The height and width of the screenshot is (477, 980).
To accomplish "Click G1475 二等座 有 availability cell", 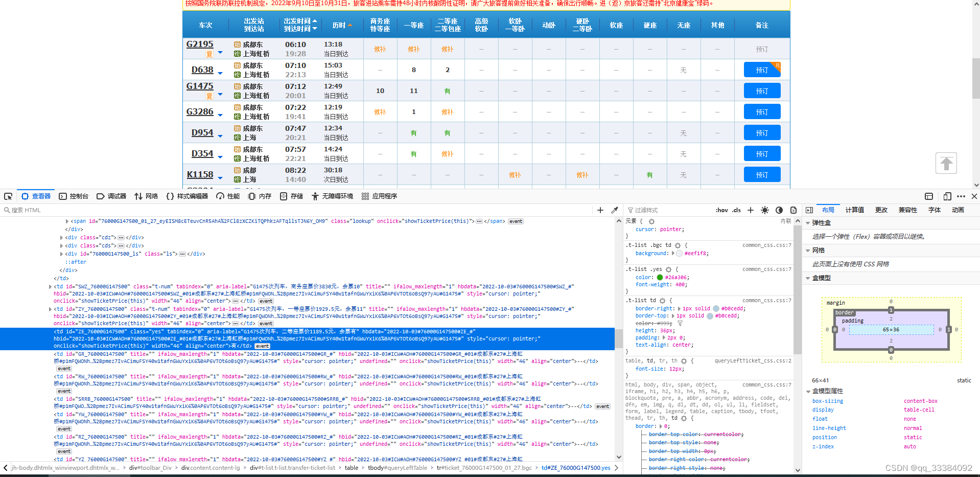I will point(447,91).
